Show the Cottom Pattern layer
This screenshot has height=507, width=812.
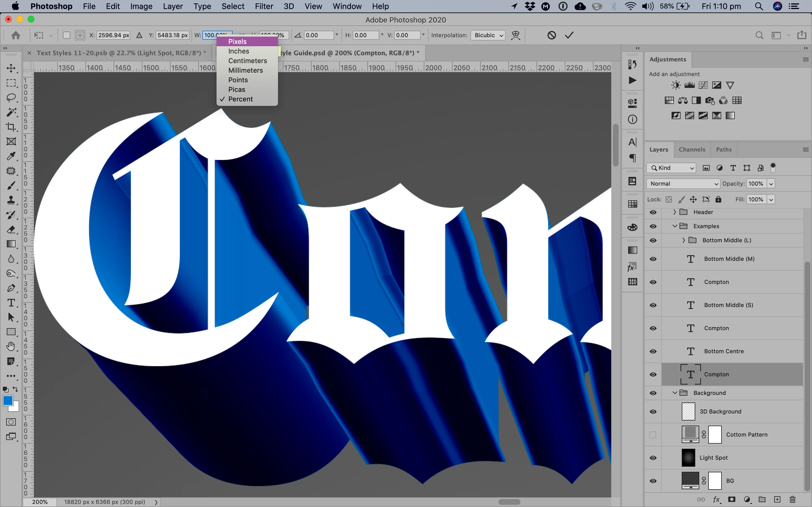(x=653, y=435)
